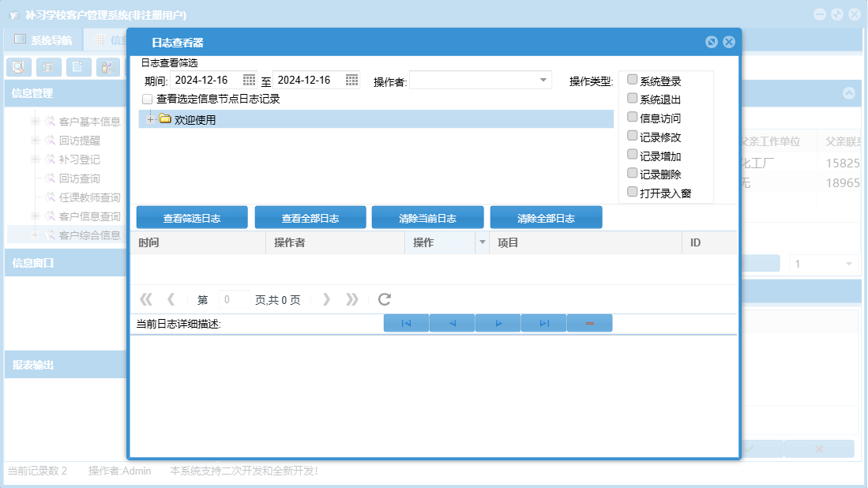Open the 操作 column header menu arrow
The image size is (868, 488).
coord(482,242)
